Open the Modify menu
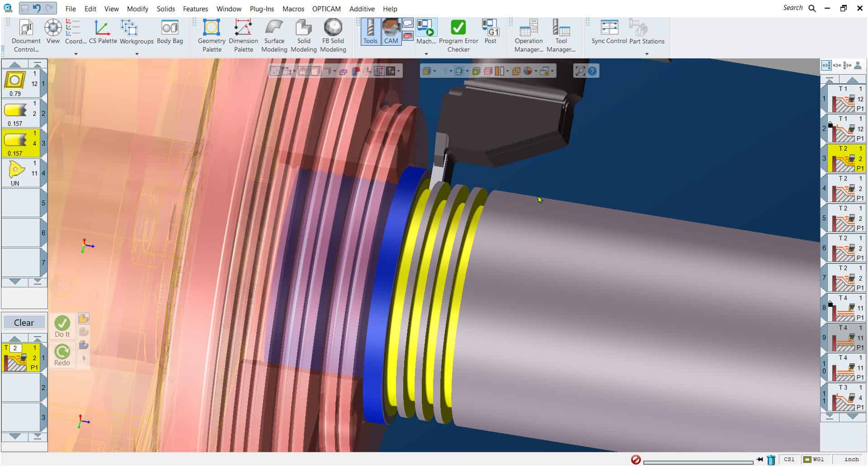 [x=137, y=9]
